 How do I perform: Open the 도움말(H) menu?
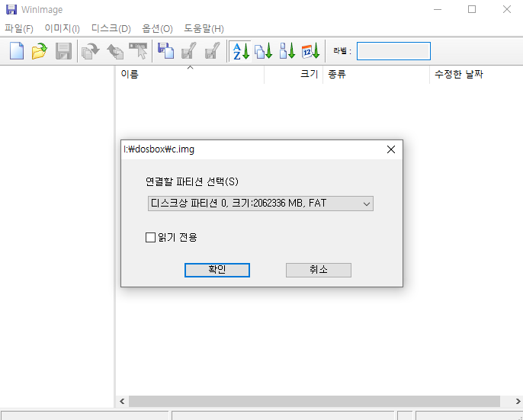(204, 29)
